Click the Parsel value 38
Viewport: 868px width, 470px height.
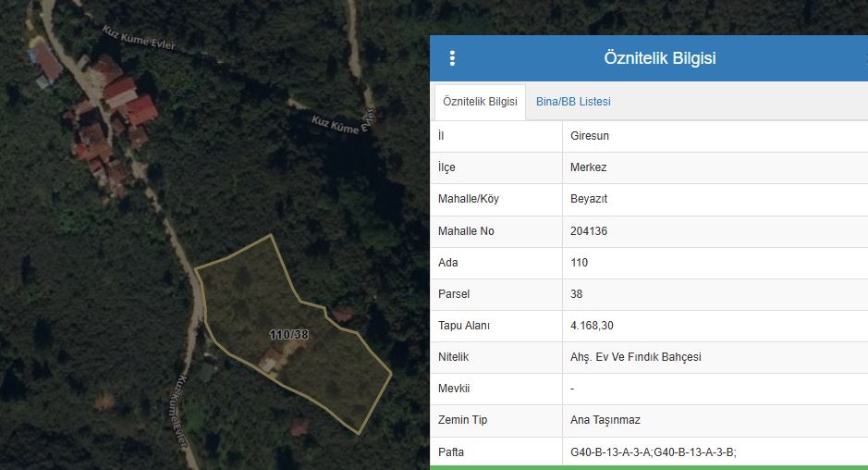577,294
